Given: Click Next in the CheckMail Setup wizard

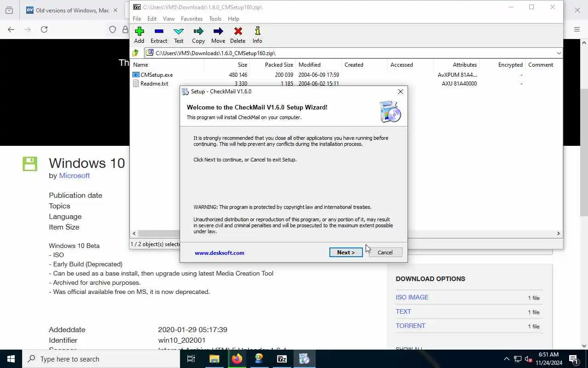Looking at the screenshot, I should pos(346,252).
